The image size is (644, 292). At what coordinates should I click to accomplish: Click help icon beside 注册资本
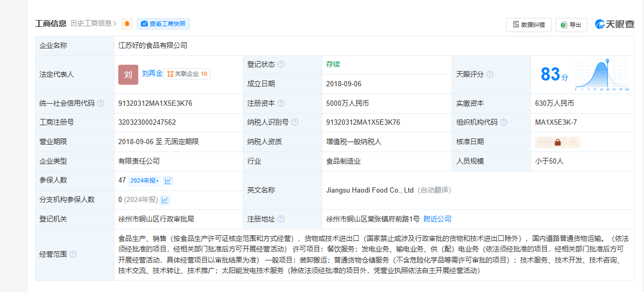281,104
